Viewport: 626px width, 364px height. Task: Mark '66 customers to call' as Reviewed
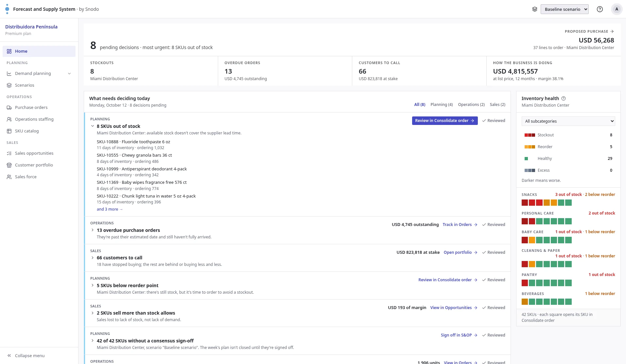[494, 252]
